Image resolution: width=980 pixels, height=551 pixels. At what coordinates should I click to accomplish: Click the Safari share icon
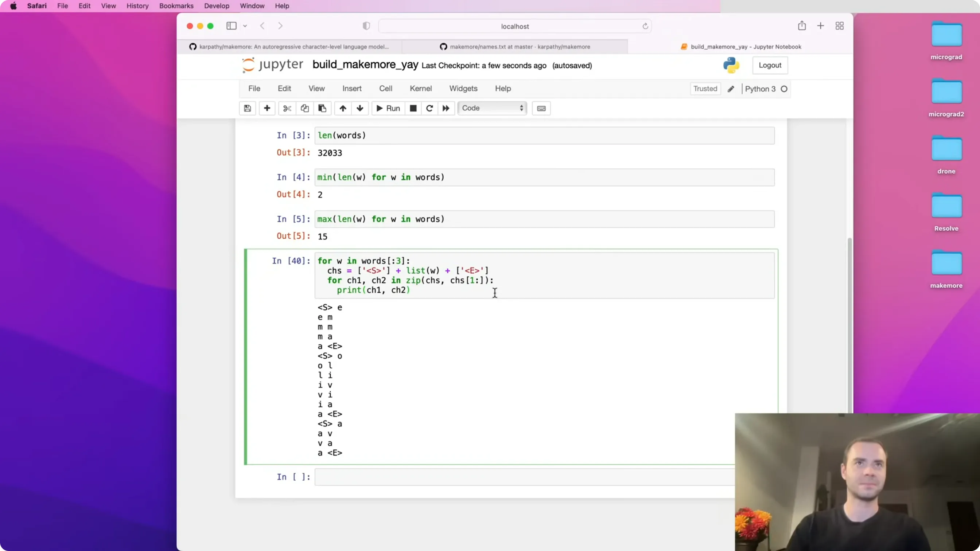(802, 26)
